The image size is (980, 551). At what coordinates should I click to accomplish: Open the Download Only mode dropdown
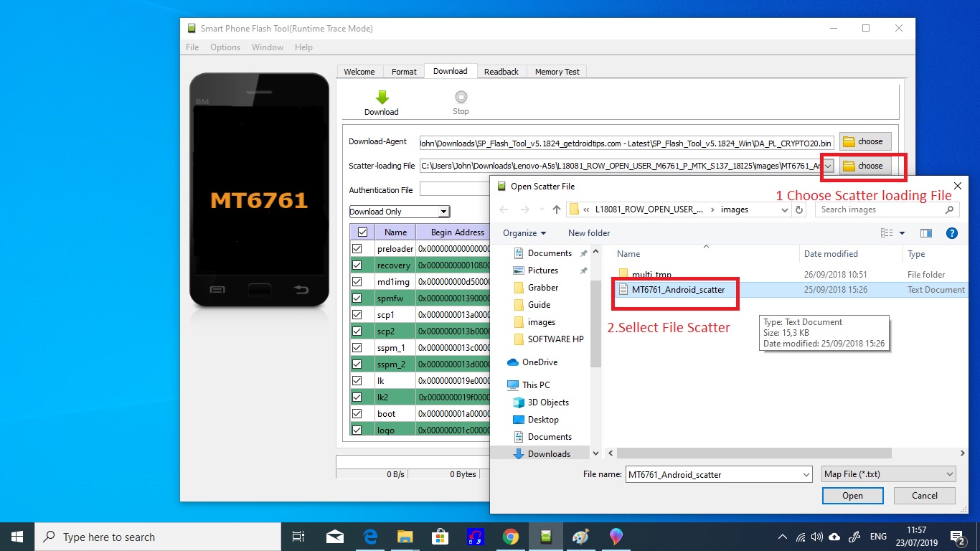click(443, 212)
